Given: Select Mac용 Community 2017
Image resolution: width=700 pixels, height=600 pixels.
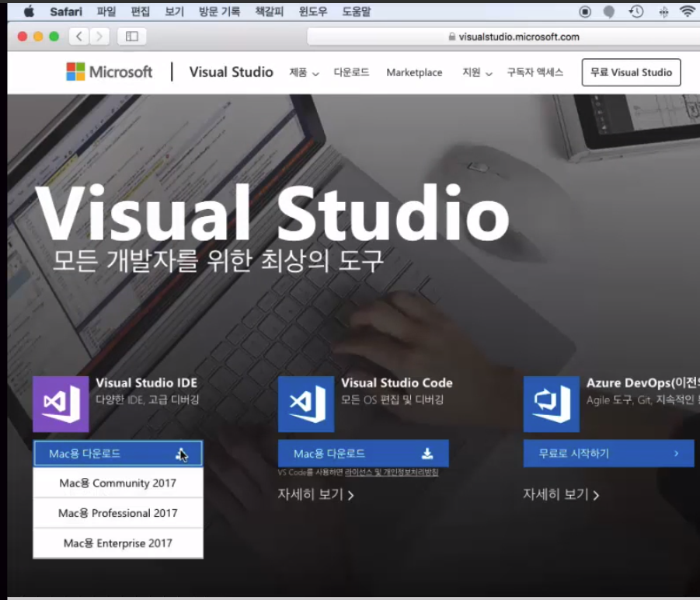Looking at the screenshot, I should pyautogui.click(x=118, y=483).
